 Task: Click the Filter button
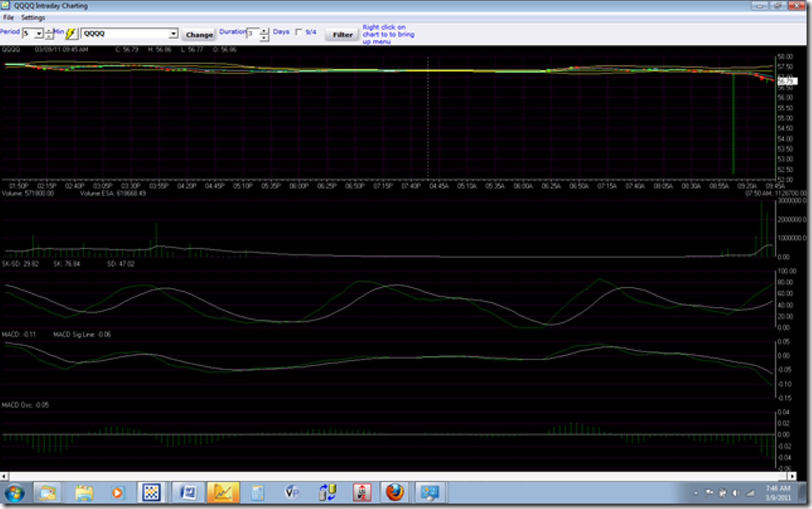(342, 35)
